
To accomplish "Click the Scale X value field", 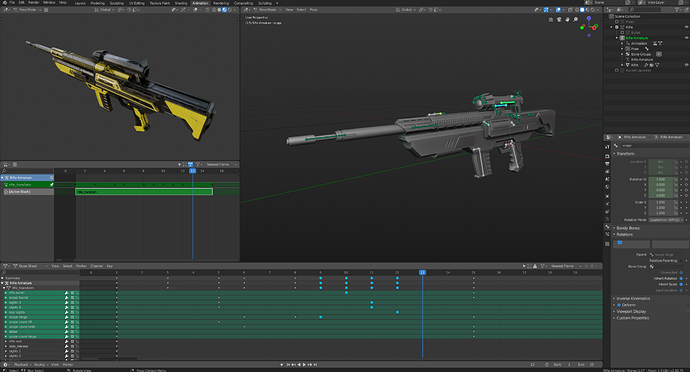I will click(x=661, y=202).
